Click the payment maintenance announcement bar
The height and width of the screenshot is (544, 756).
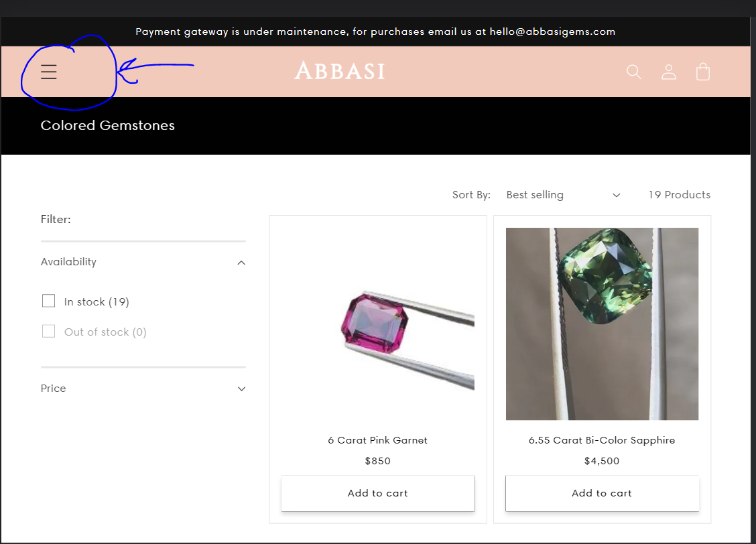(375, 31)
